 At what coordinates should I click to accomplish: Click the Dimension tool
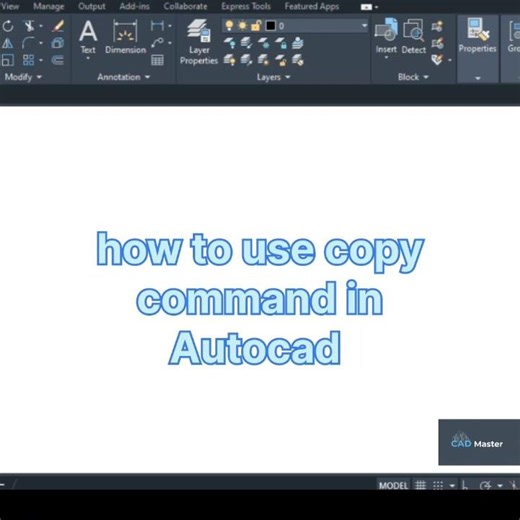pos(125,37)
